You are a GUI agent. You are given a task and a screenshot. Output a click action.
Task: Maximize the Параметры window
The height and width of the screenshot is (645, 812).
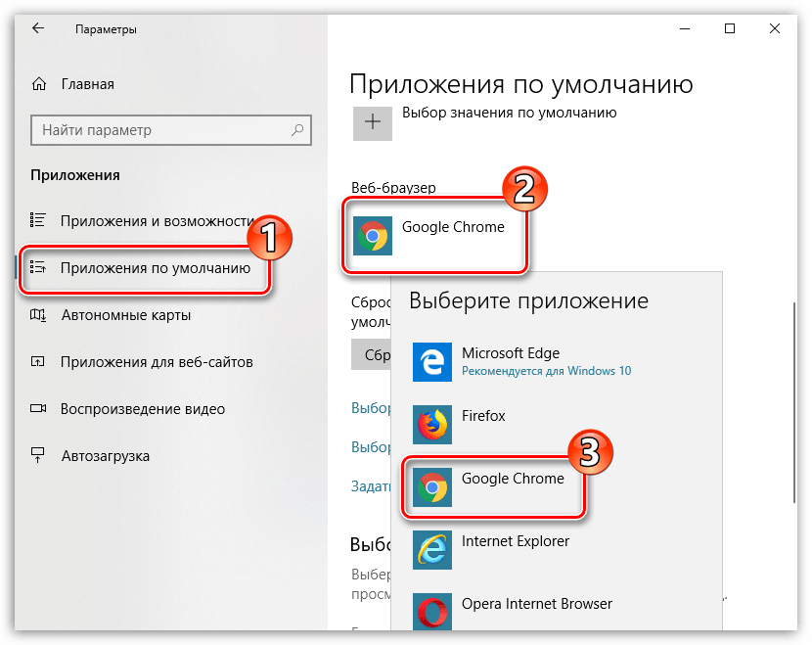click(x=730, y=28)
